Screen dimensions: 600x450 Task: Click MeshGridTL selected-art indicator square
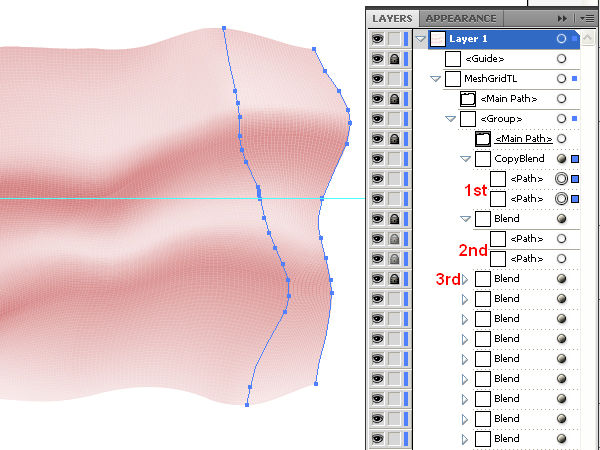coord(574,78)
